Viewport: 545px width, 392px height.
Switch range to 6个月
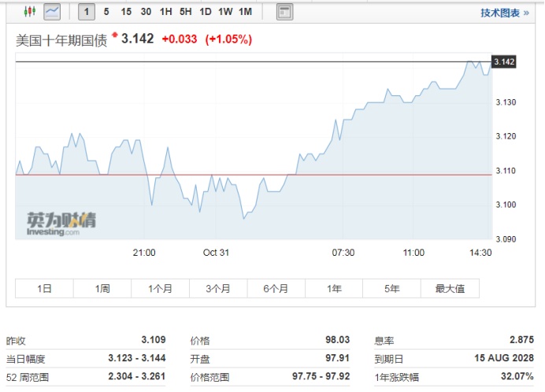click(x=276, y=289)
